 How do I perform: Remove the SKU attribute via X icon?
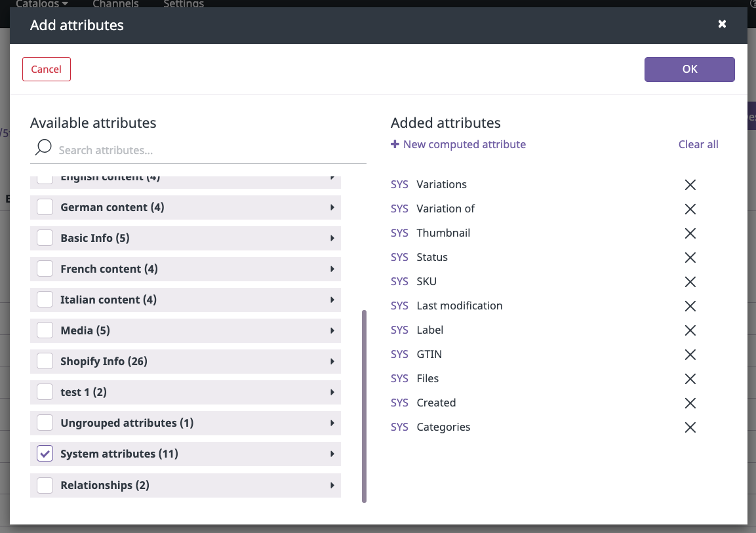pyautogui.click(x=690, y=282)
